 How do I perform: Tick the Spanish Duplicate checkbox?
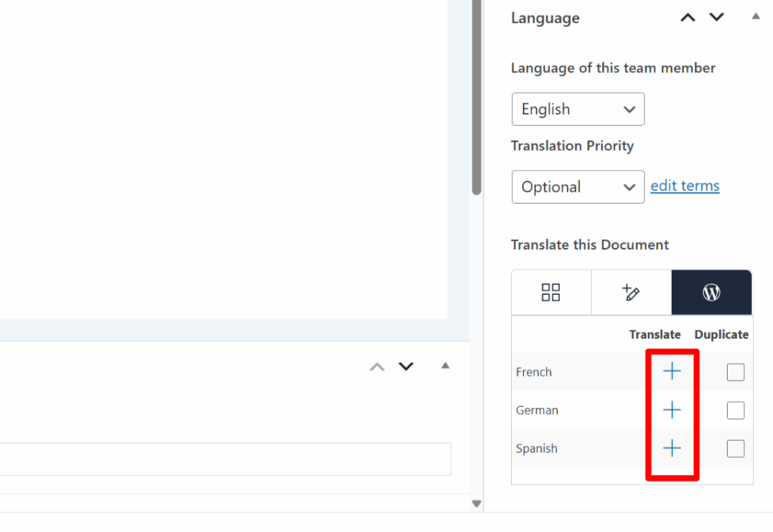735,447
